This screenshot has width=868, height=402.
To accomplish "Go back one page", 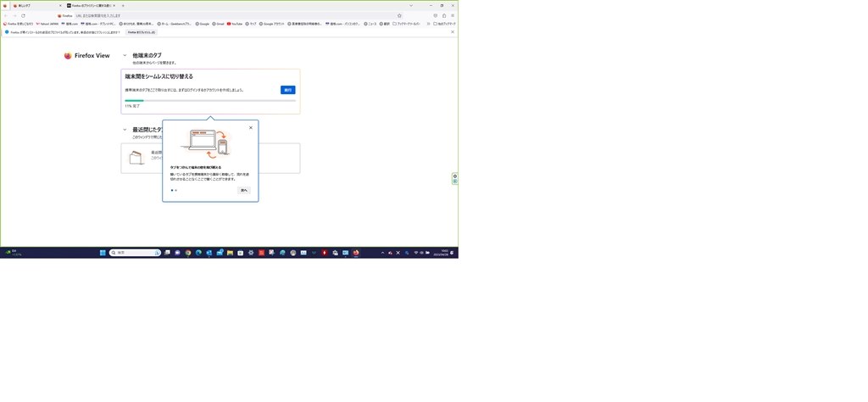I will tap(6, 15).
